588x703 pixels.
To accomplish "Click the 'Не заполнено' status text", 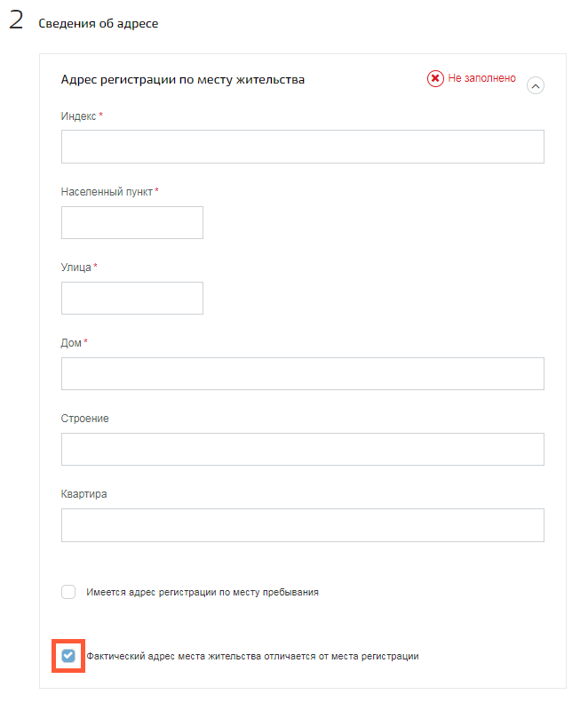I will (481, 78).
